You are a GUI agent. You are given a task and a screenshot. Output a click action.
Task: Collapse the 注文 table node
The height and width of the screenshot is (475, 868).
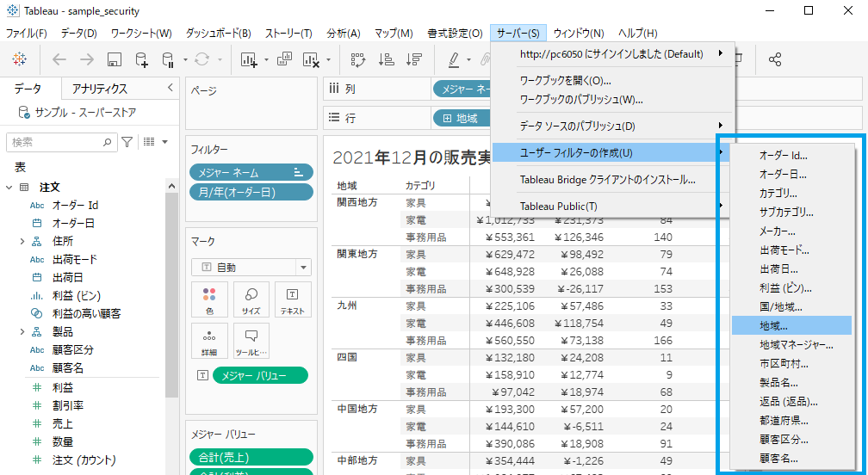point(9,188)
